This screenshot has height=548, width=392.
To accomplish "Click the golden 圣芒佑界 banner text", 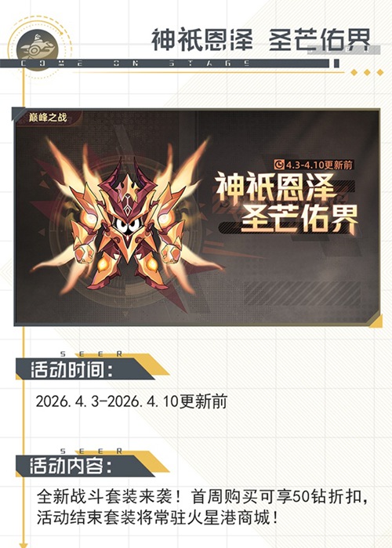I will click(299, 219).
